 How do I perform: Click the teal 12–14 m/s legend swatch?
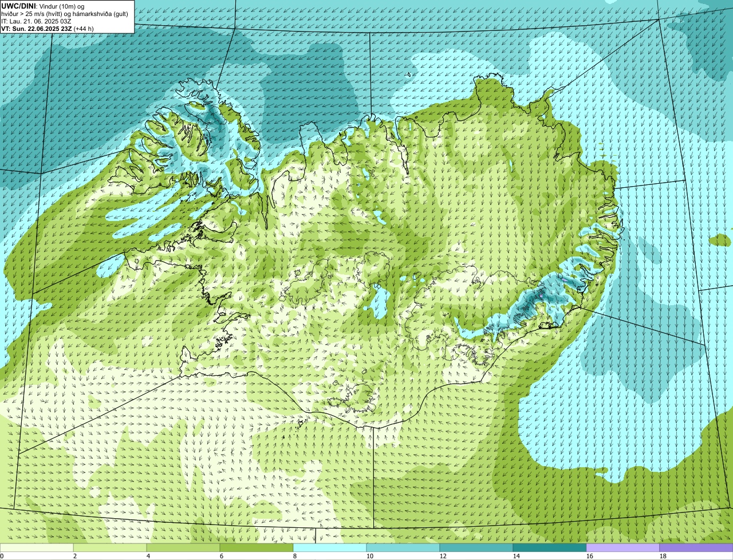(x=476, y=548)
